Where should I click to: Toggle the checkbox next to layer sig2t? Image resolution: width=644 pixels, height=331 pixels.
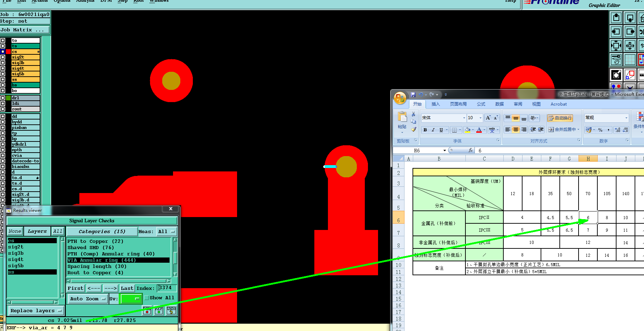[x=3, y=57]
